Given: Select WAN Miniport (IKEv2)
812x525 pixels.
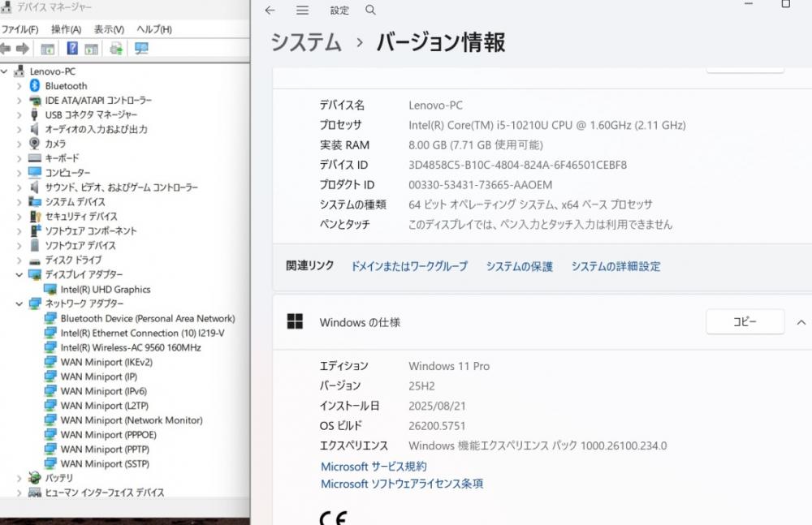Looking at the screenshot, I should 106,362.
